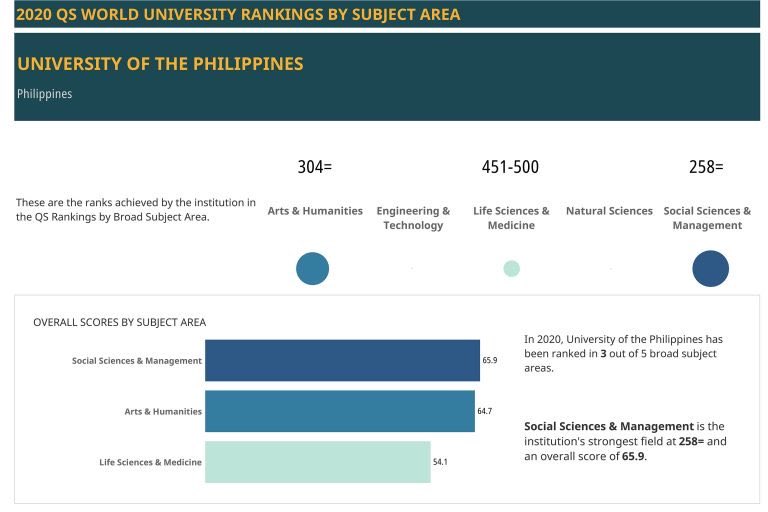The width and height of the screenshot is (768, 512).
Task: Click the 'ranked in 3 out of 5' paragraph
Action: [623, 353]
